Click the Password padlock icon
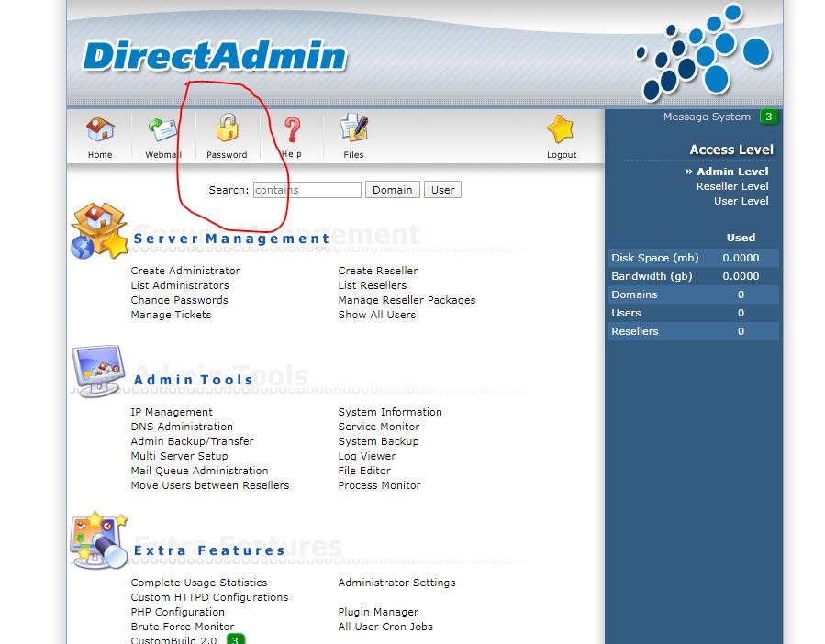Image resolution: width=825 pixels, height=644 pixels. pyautogui.click(x=227, y=128)
